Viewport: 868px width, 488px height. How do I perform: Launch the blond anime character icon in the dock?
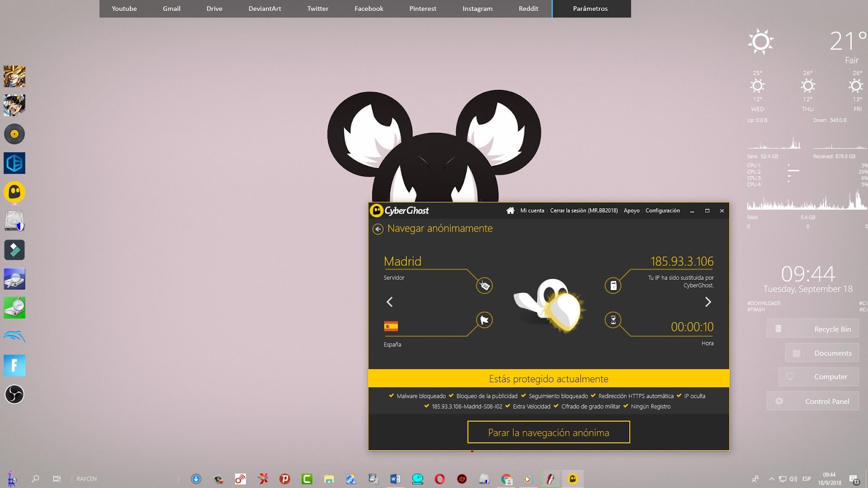(x=15, y=76)
